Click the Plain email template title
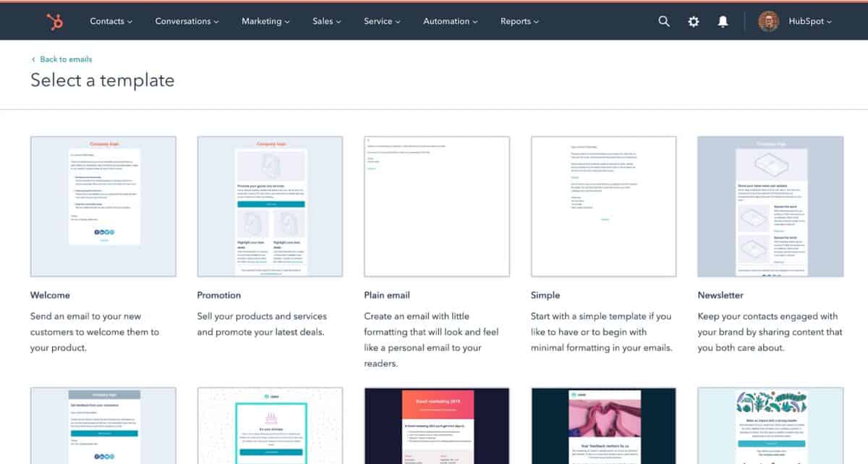The image size is (868, 464). (x=386, y=295)
